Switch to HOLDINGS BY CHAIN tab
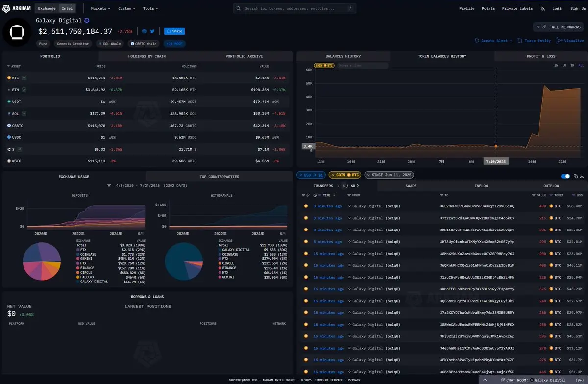Viewport: 588px width, 384px height. (147, 56)
